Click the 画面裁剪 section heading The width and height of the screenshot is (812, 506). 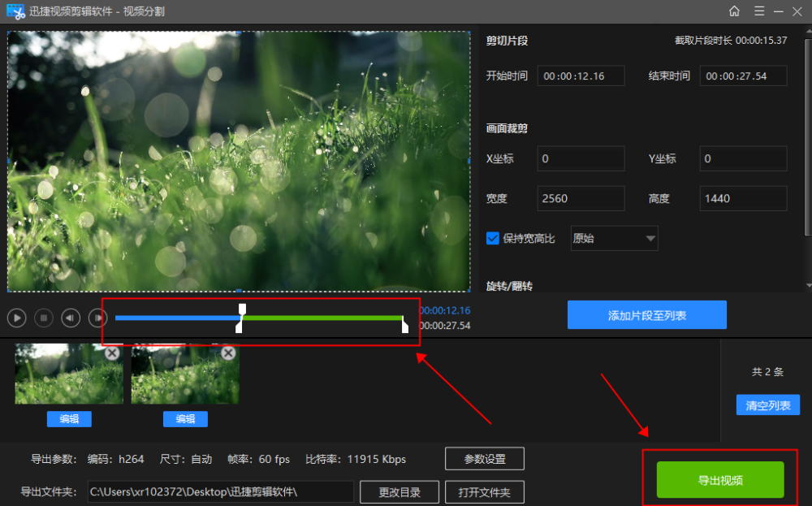507,128
